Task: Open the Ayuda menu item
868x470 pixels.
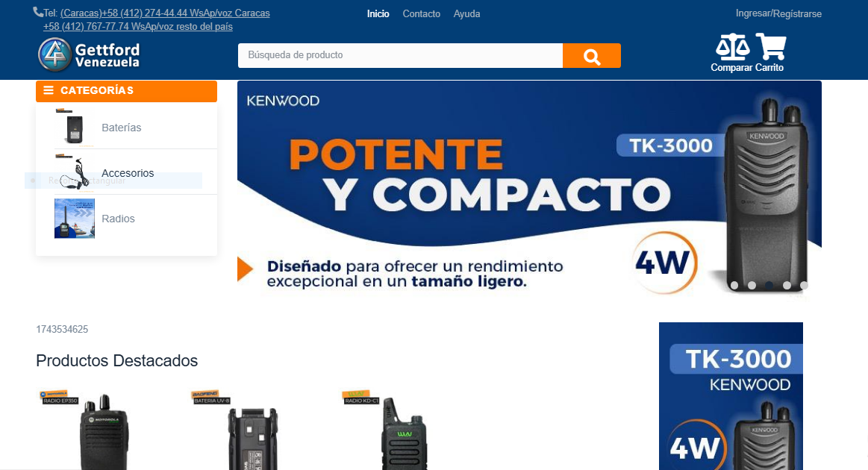Action: [466, 14]
